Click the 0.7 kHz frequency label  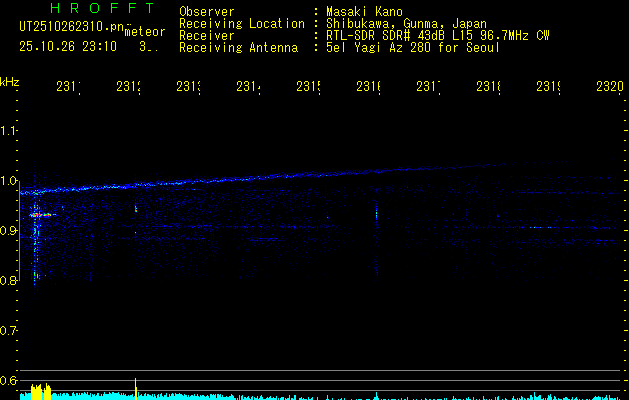8,330
